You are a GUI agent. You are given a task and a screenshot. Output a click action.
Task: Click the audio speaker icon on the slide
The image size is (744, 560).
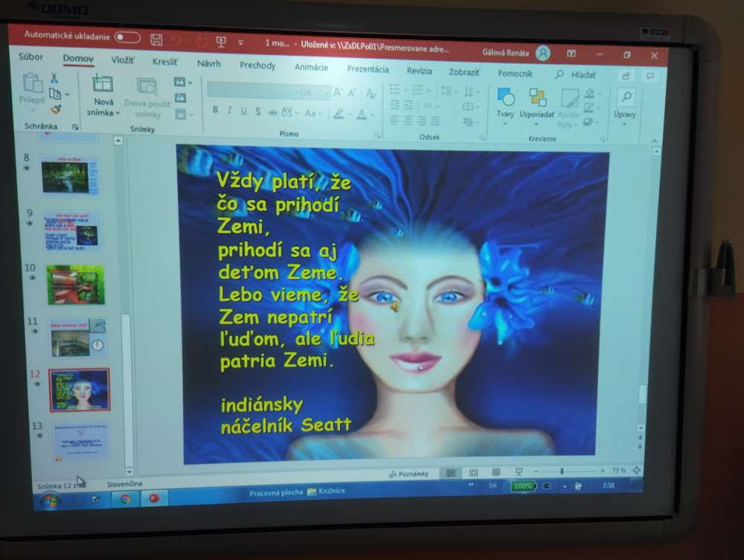[394, 307]
